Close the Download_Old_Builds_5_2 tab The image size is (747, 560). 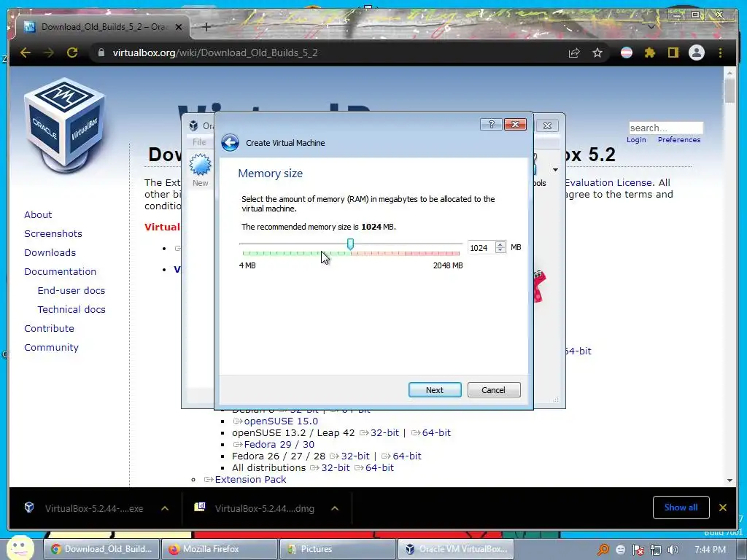click(179, 27)
